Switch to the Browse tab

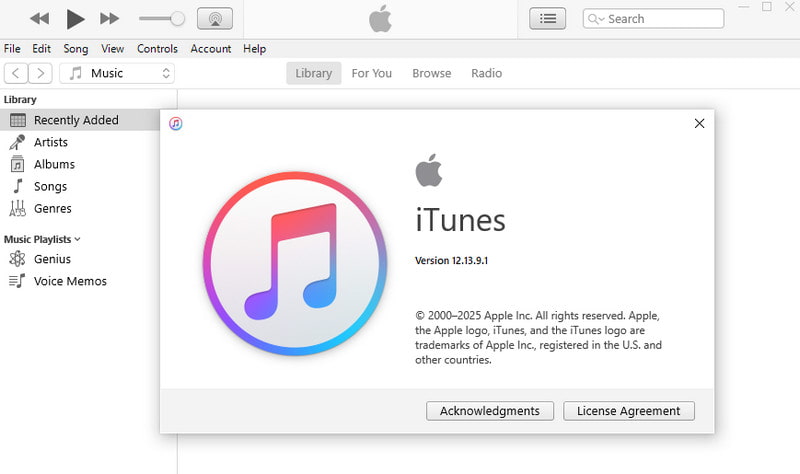[432, 73]
